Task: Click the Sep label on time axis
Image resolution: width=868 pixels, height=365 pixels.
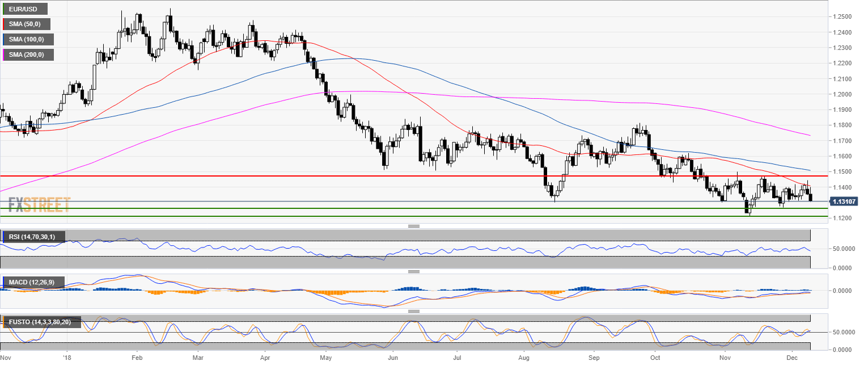Action: [594, 358]
